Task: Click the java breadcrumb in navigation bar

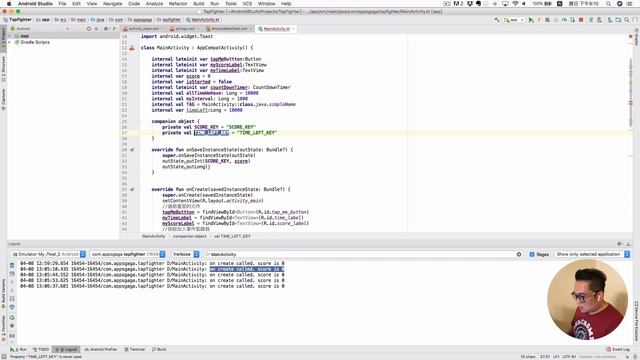Action: [98, 20]
